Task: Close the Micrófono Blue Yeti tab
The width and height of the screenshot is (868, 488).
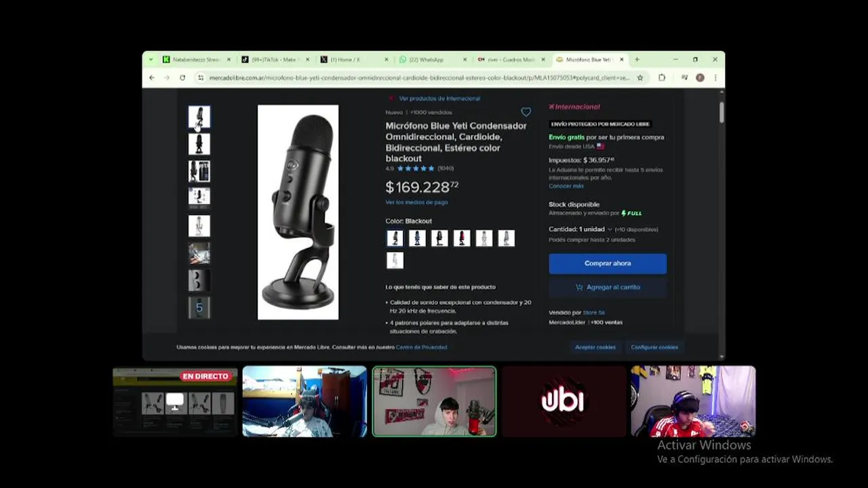Action: pyautogui.click(x=621, y=60)
